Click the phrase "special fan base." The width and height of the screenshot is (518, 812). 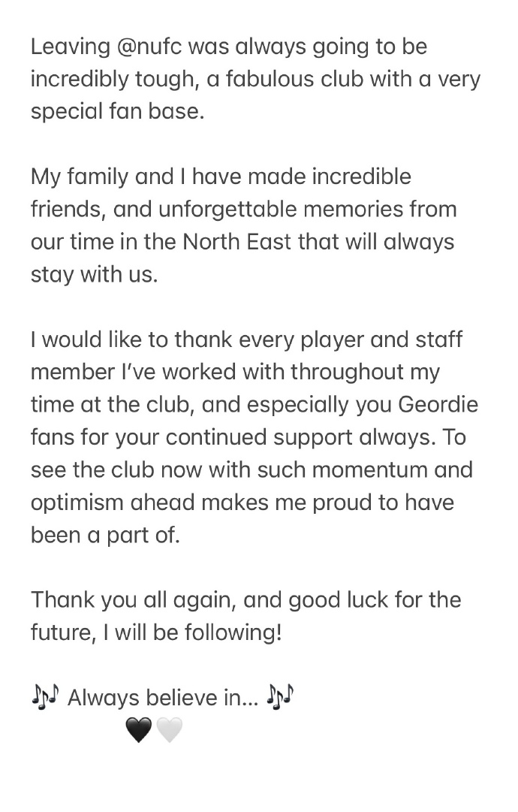[x=117, y=111]
